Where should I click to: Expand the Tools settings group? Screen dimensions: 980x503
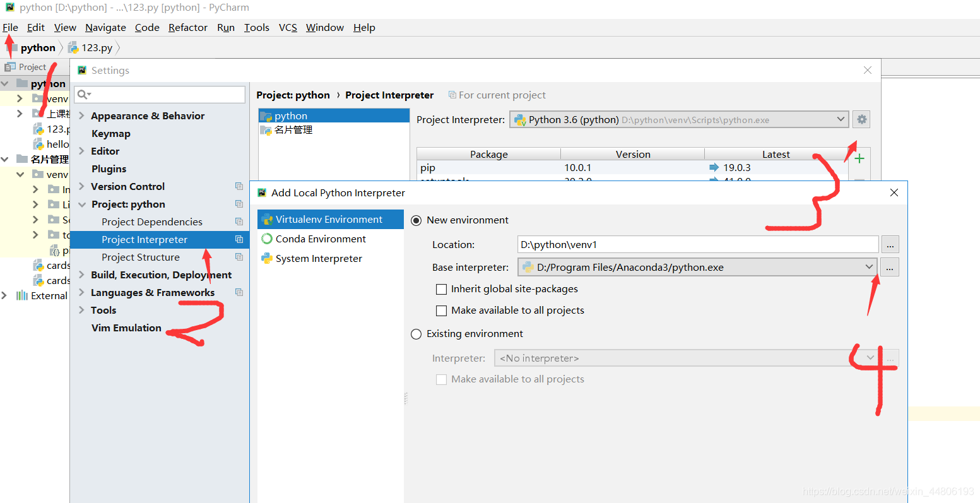(81, 311)
